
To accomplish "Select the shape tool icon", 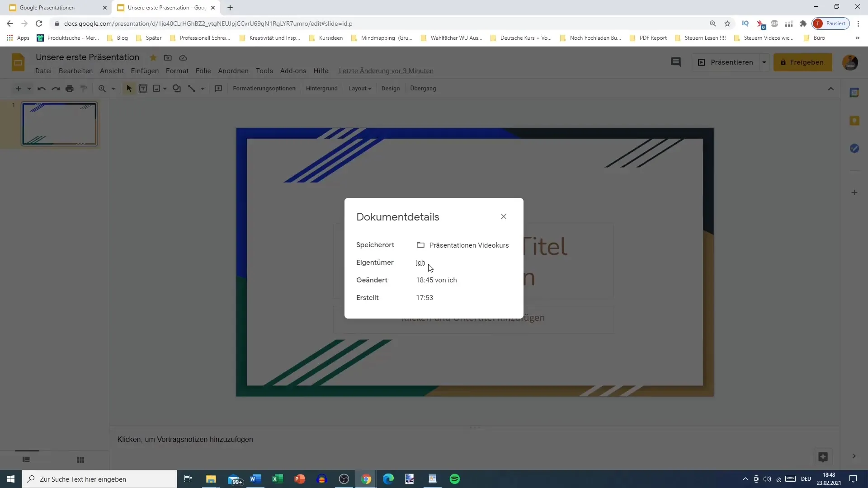I will [177, 89].
